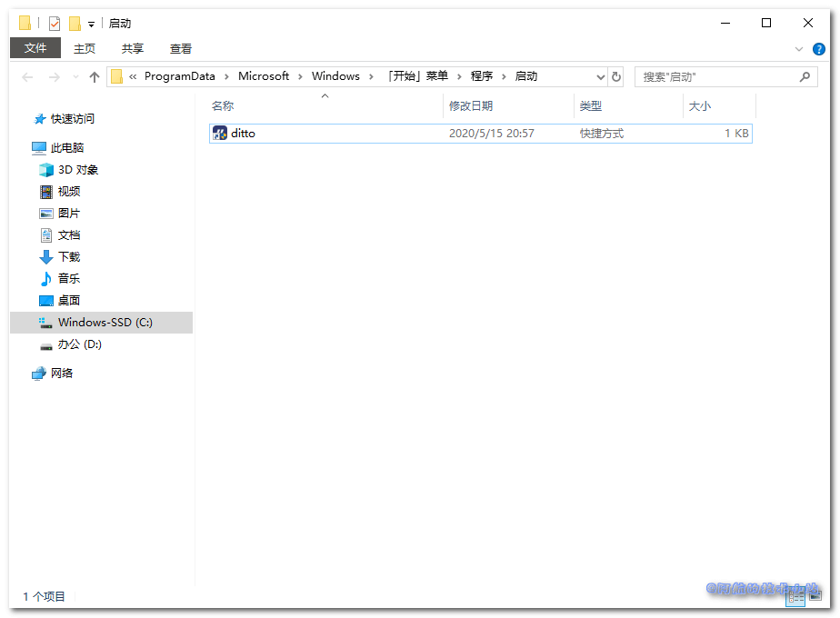Switch to the 查看 ribbon tab
Image resolution: width=840 pixels, height=618 pixels.
(180, 49)
